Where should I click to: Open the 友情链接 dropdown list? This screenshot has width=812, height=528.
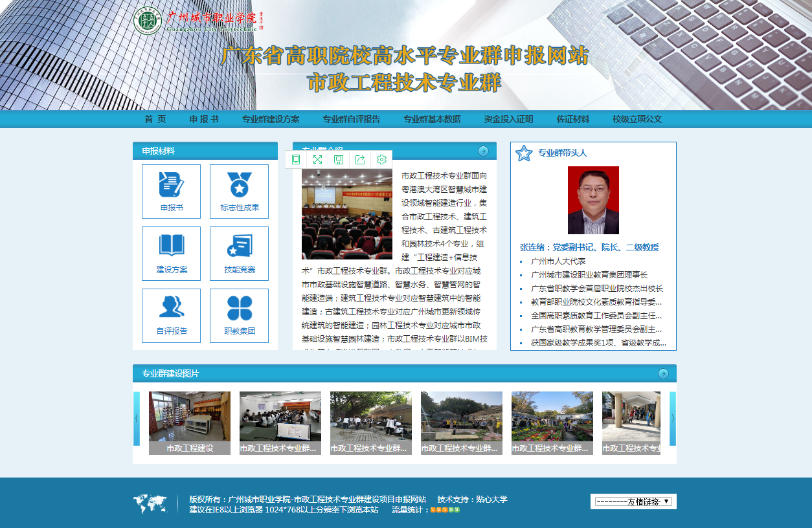click(x=633, y=501)
